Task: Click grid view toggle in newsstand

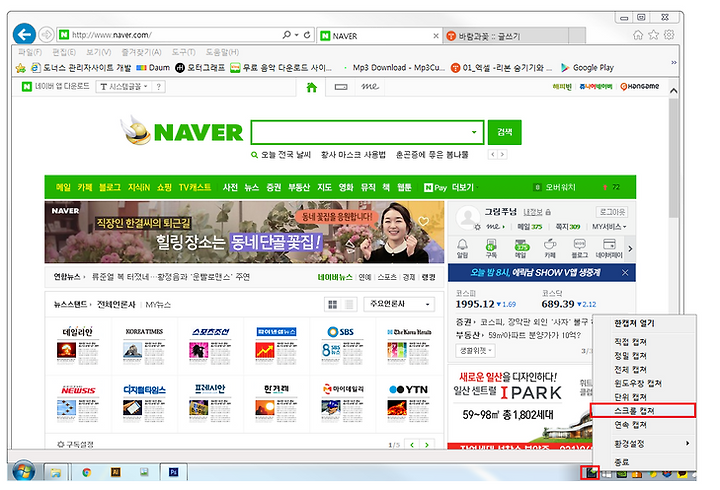Action: click(333, 304)
